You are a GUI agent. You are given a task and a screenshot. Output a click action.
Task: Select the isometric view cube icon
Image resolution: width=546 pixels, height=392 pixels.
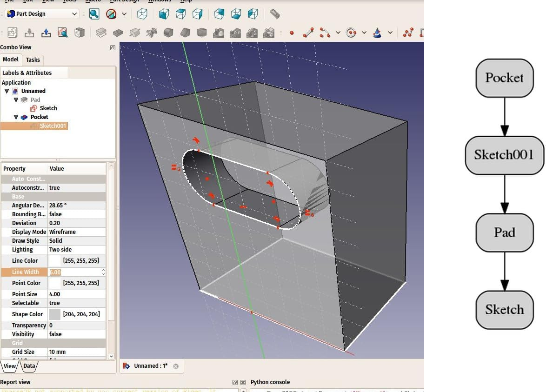pos(142,14)
